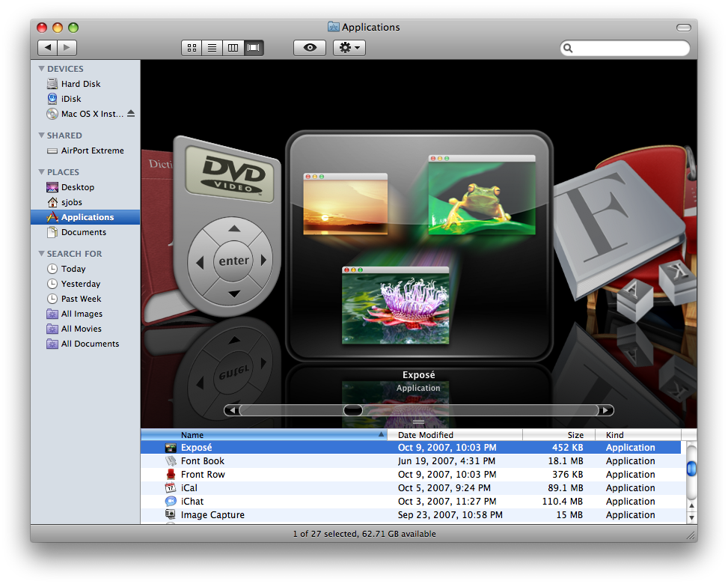Eject the Mac OS X Install disc
Screen dimensions: 728x584
pos(131,113)
